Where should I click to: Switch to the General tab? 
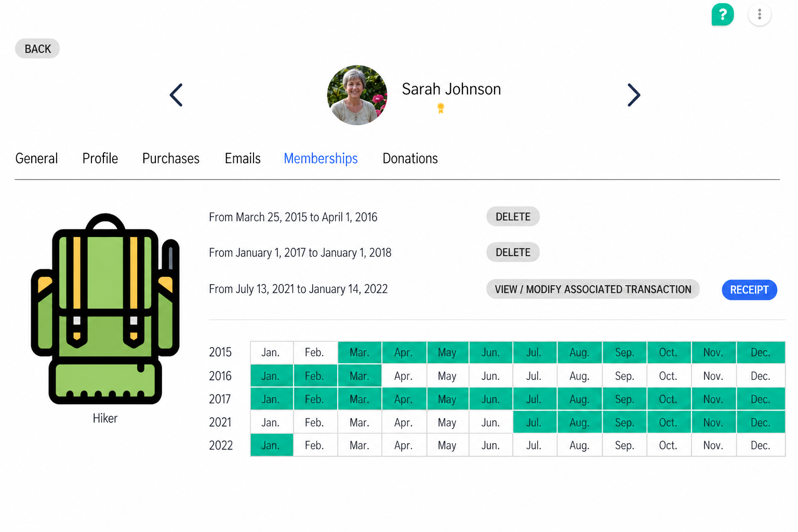tap(36, 158)
